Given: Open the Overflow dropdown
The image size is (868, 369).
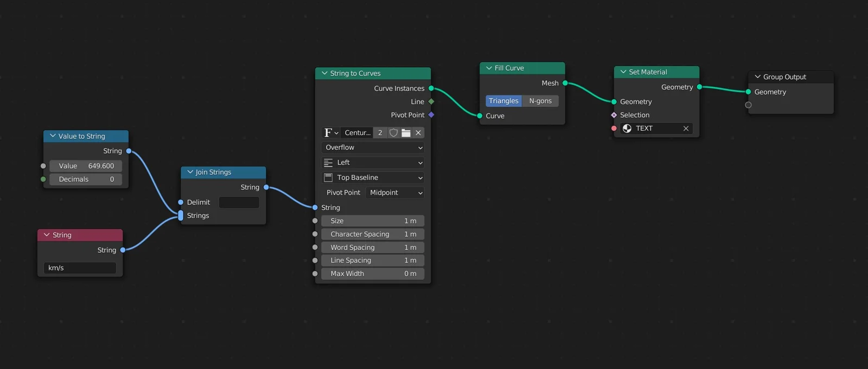Looking at the screenshot, I should (373, 148).
